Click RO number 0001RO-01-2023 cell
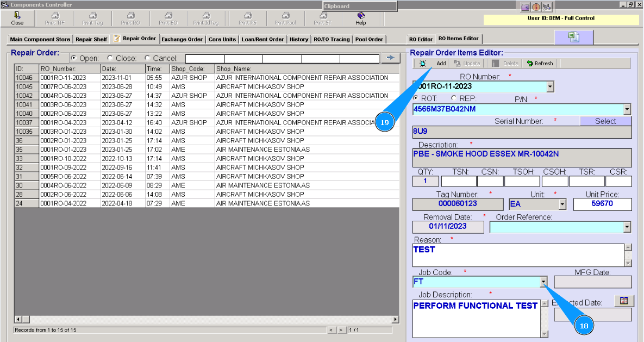This screenshot has width=644, height=342. pyautogui.click(x=70, y=150)
